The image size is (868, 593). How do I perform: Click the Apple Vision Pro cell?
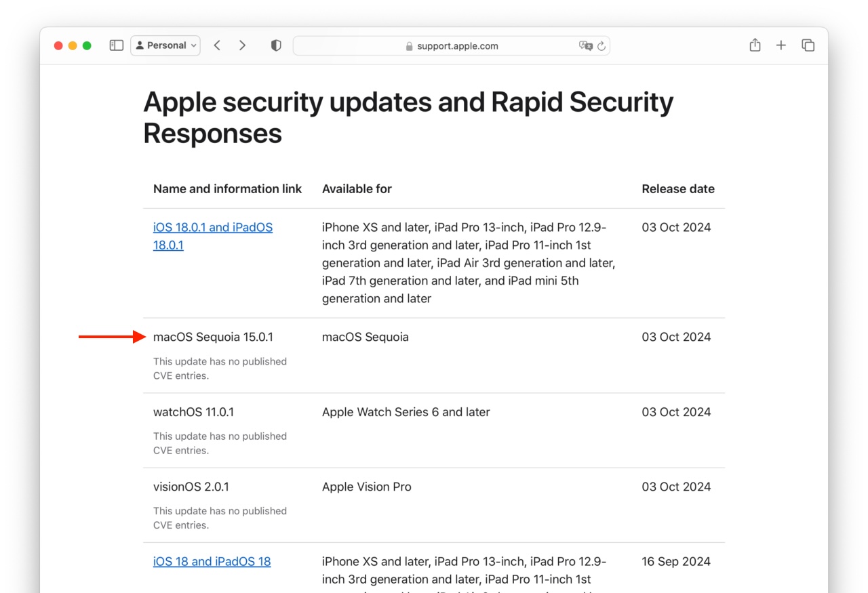click(x=367, y=487)
